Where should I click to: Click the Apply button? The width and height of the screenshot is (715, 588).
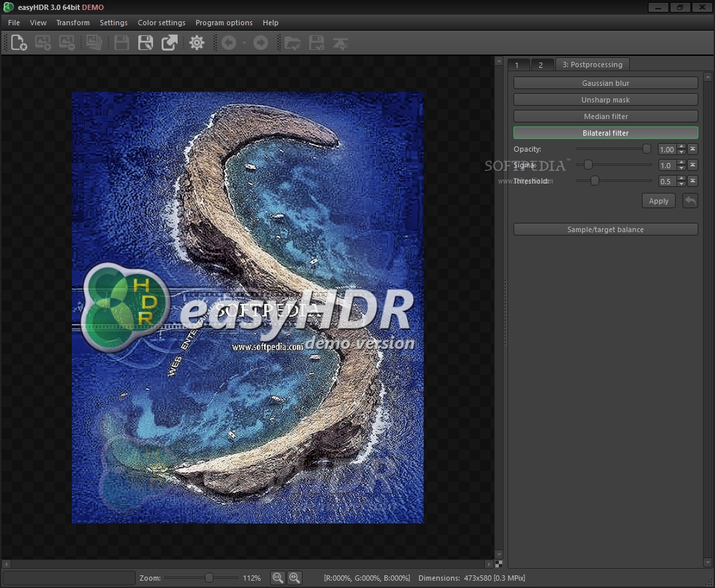(x=658, y=201)
